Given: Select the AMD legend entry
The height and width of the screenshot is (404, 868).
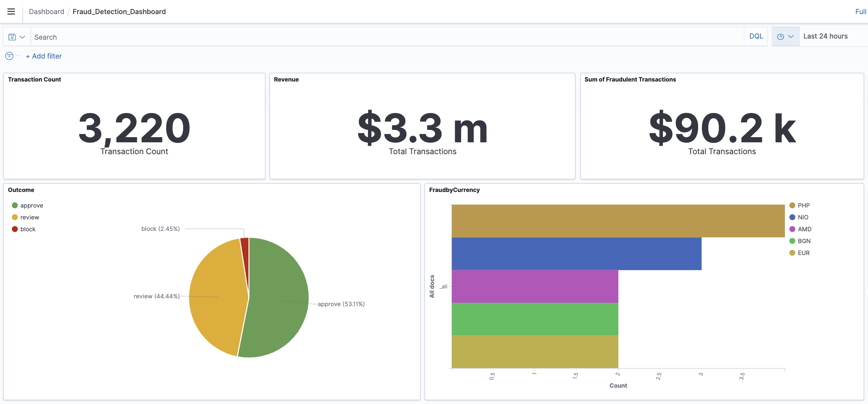Looking at the screenshot, I should click(805, 229).
